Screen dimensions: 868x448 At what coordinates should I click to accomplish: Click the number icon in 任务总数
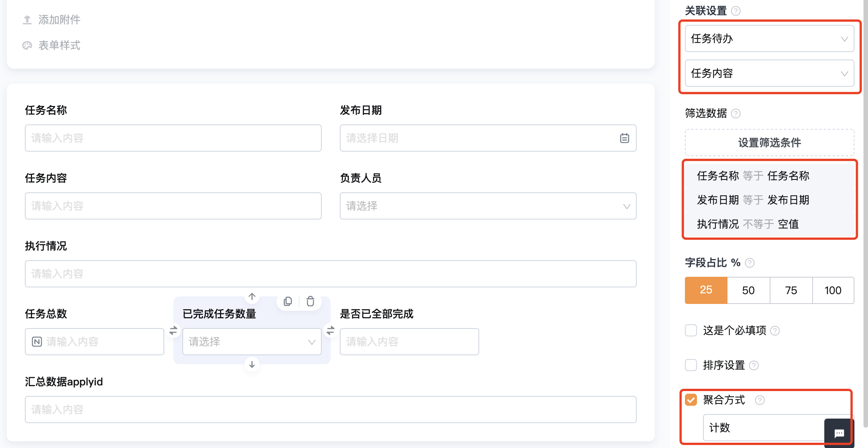[37, 342]
